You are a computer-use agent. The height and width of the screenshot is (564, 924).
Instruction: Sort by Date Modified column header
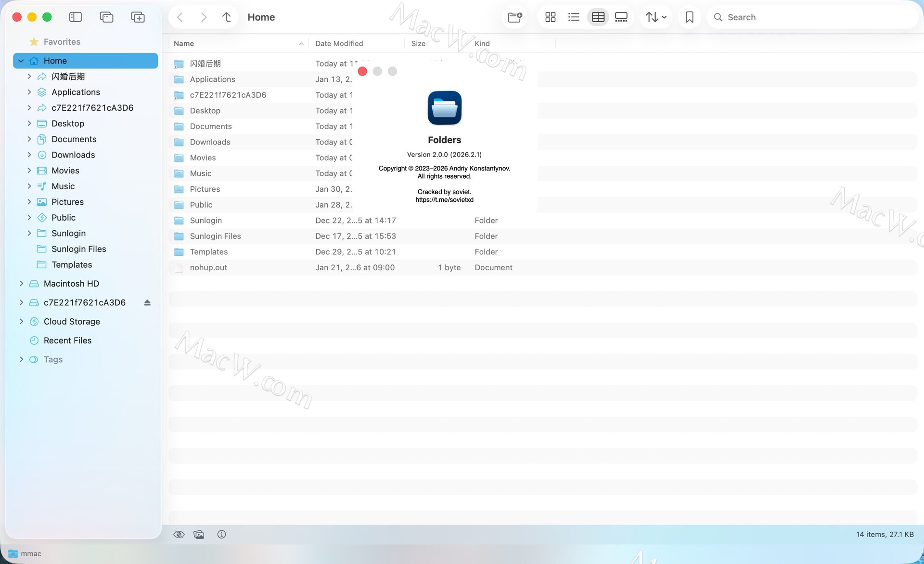339,43
